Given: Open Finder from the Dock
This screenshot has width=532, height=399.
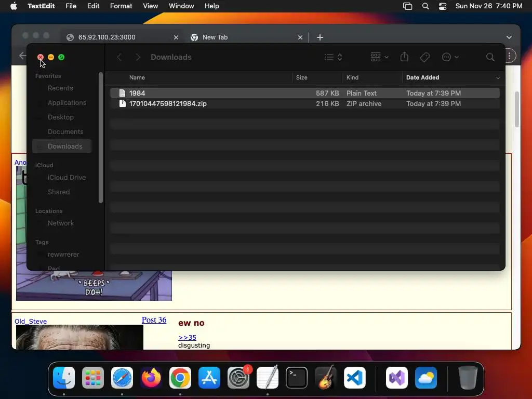Looking at the screenshot, I should [x=64, y=378].
